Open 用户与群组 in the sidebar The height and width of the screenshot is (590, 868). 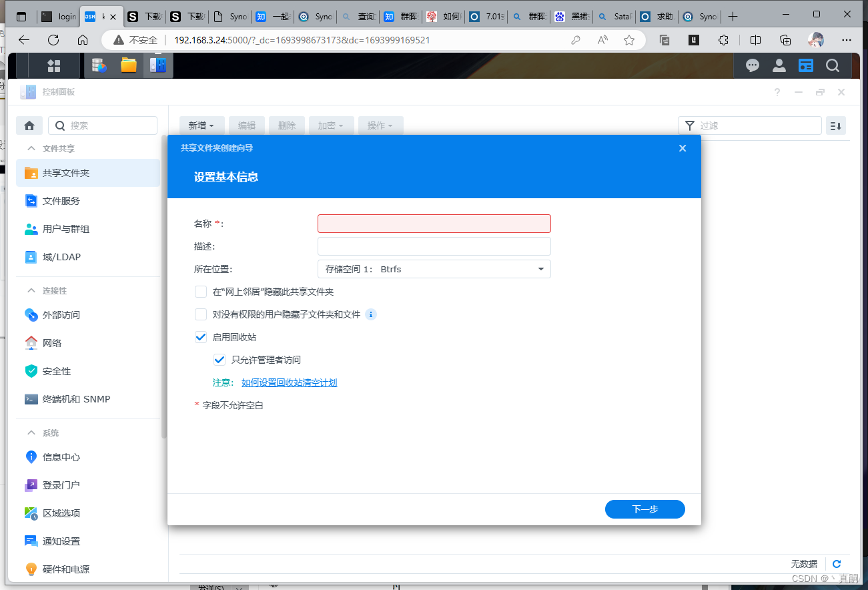pyautogui.click(x=88, y=229)
